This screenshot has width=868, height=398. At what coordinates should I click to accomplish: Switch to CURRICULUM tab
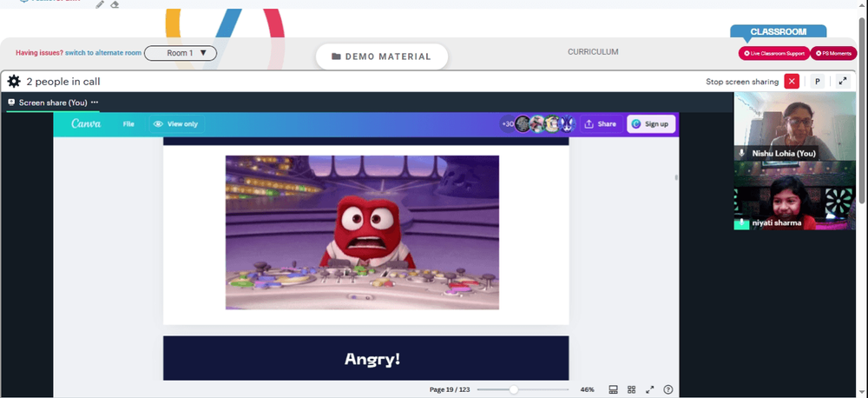point(593,52)
